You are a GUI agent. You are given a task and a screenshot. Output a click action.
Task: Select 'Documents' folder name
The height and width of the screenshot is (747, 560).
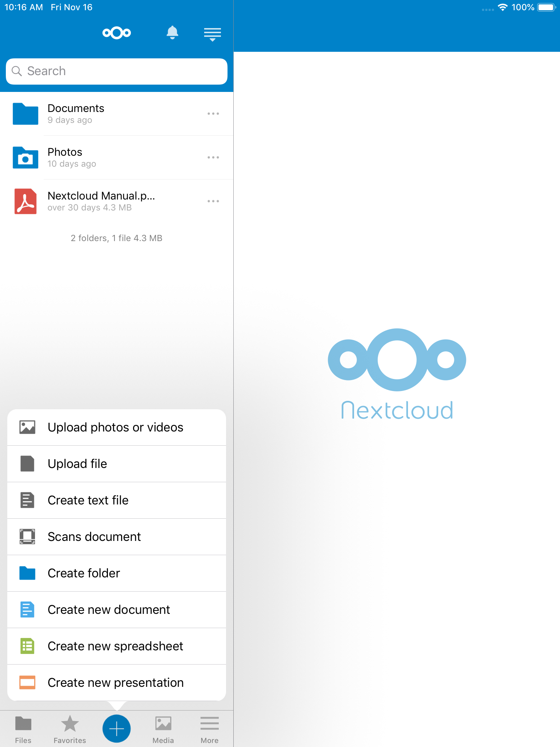pos(76,108)
